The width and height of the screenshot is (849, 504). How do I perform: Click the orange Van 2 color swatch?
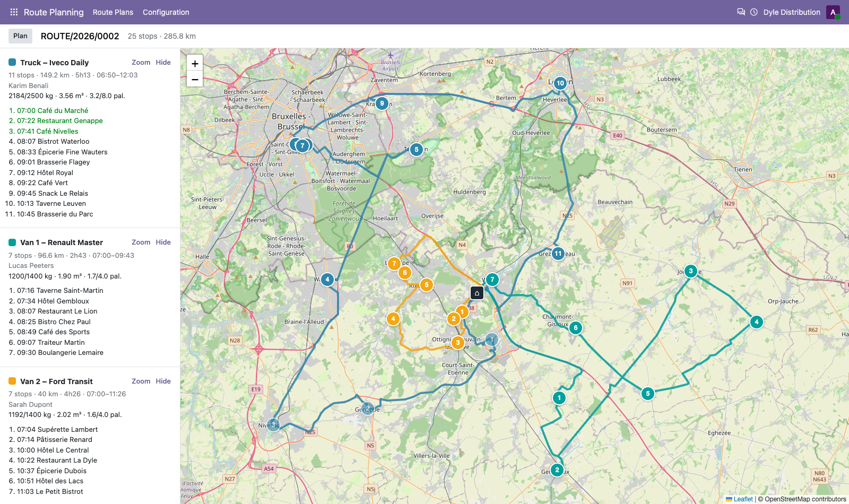(x=12, y=381)
